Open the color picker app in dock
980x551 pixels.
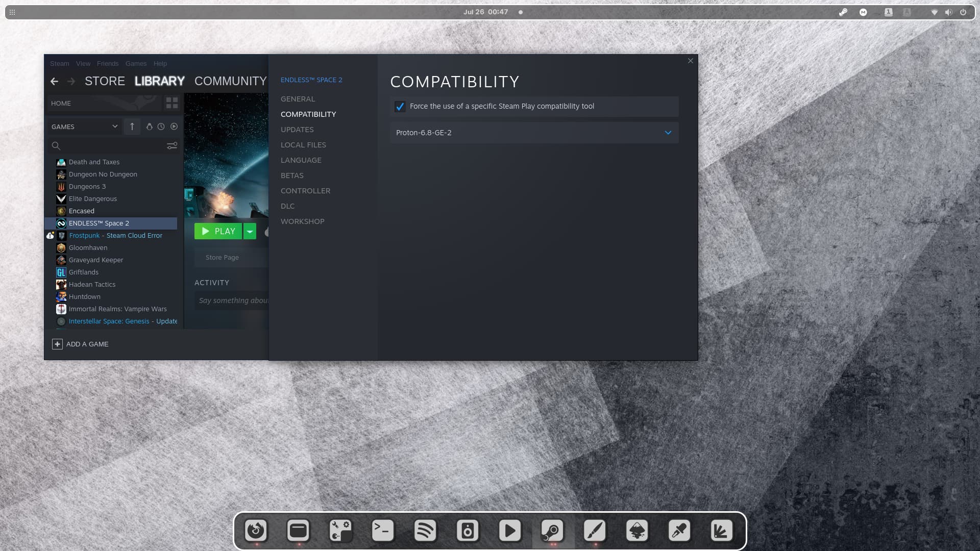tap(679, 531)
